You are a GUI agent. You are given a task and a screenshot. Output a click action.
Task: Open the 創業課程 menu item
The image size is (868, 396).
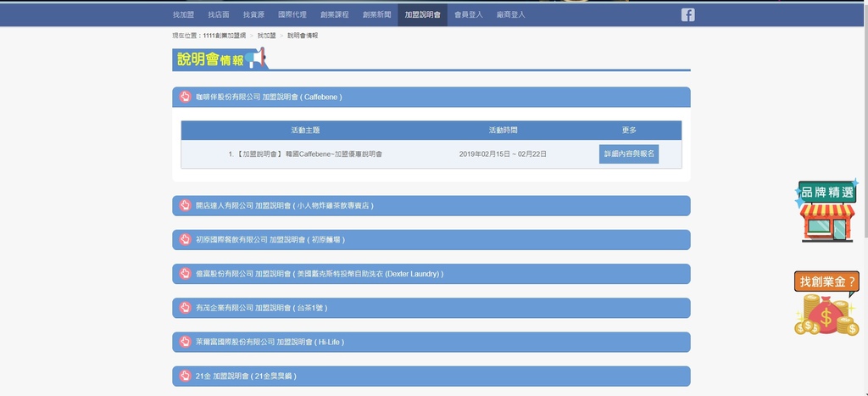pos(334,15)
